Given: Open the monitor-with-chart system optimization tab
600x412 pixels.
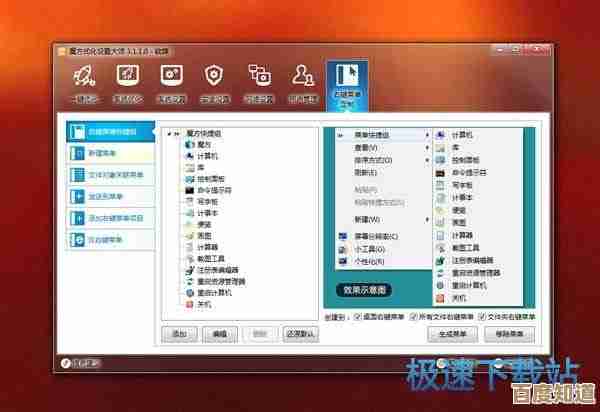Looking at the screenshot, I should tap(128, 83).
